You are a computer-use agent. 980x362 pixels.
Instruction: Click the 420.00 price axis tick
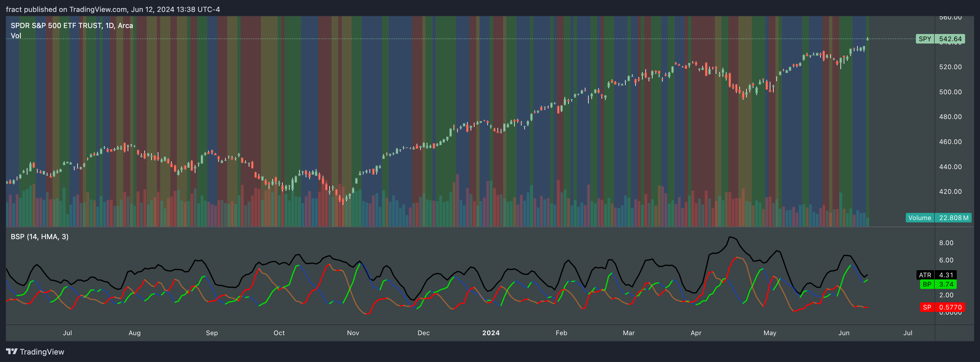point(950,192)
